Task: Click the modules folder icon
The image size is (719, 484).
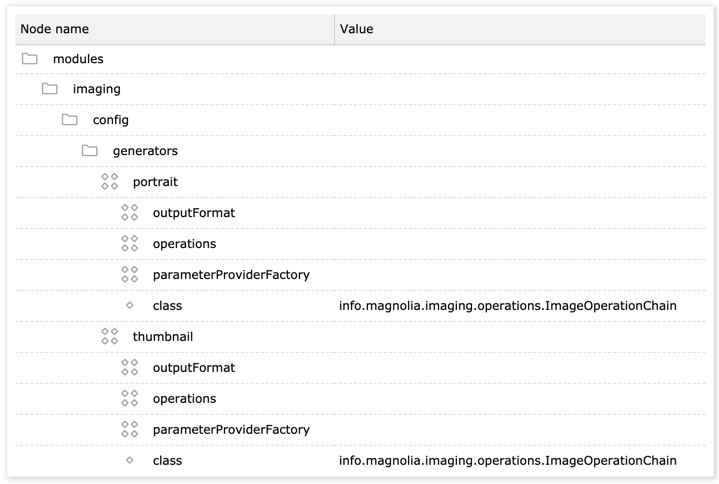Action: coord(30,59)
